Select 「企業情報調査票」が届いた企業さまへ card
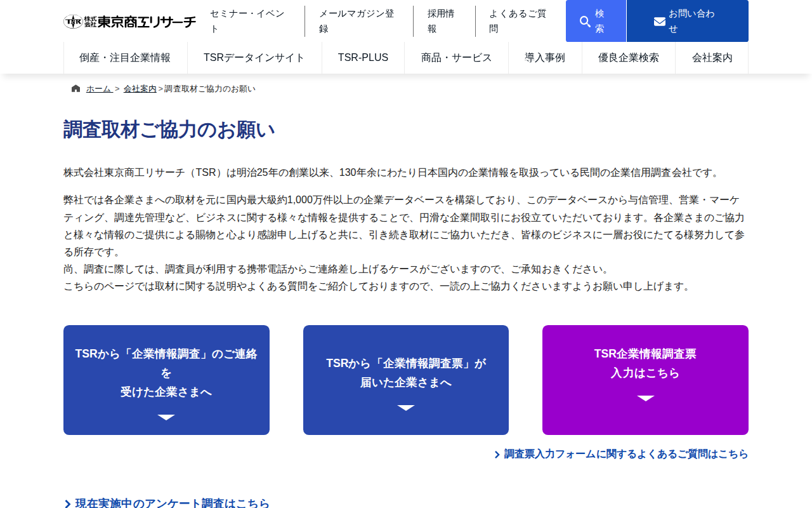 click(x=406, y=380)
